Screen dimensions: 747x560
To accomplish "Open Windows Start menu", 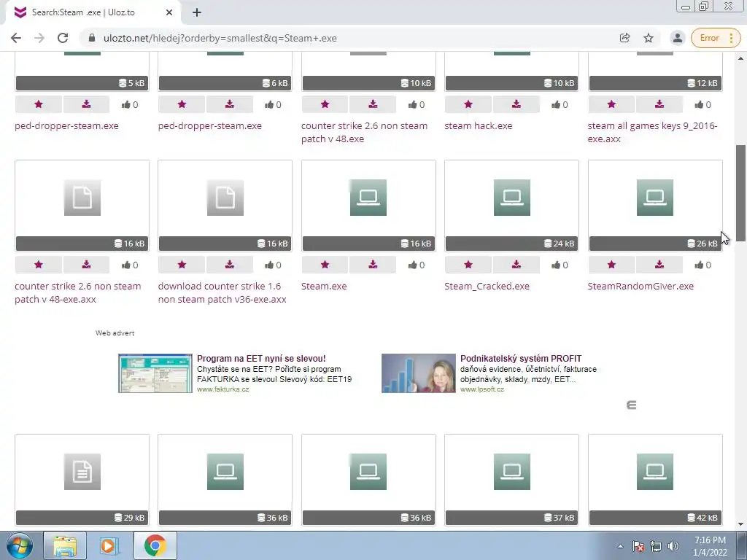I will pyautogui.click(x=19, y=545).
